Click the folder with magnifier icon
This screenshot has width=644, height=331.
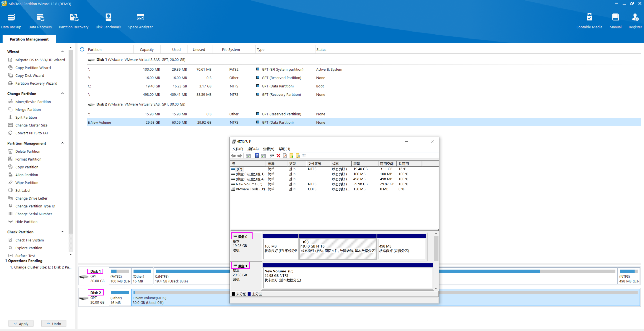coord(298,156)
